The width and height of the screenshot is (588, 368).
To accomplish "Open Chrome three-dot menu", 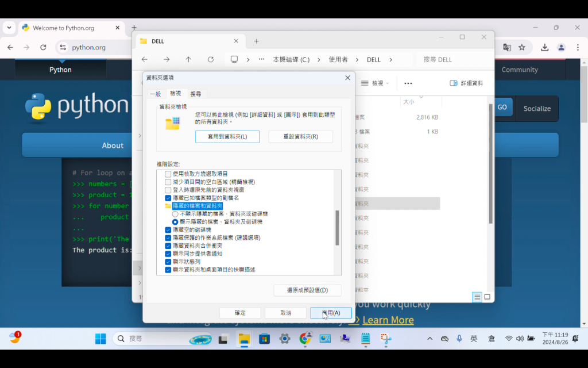I will click(578, 47).
